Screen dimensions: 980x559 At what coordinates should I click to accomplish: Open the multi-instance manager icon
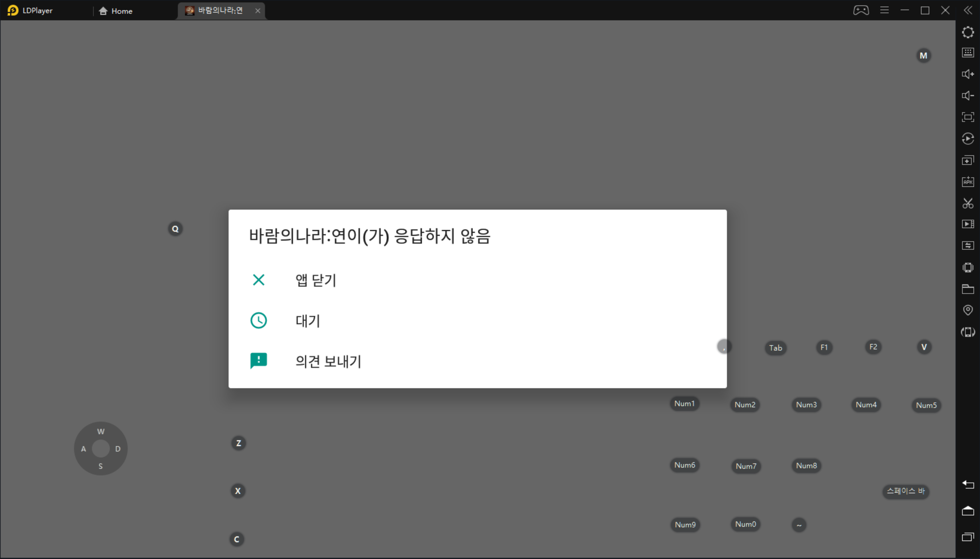[x=968, y=160]
